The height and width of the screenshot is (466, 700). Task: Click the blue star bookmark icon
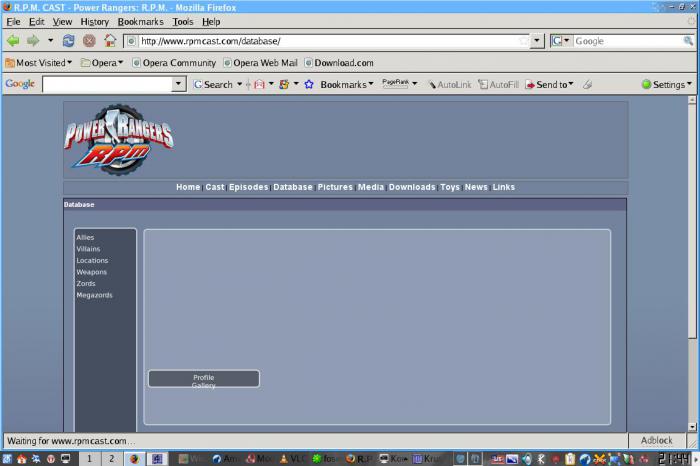pyautogui.click(x=309, y=84)
